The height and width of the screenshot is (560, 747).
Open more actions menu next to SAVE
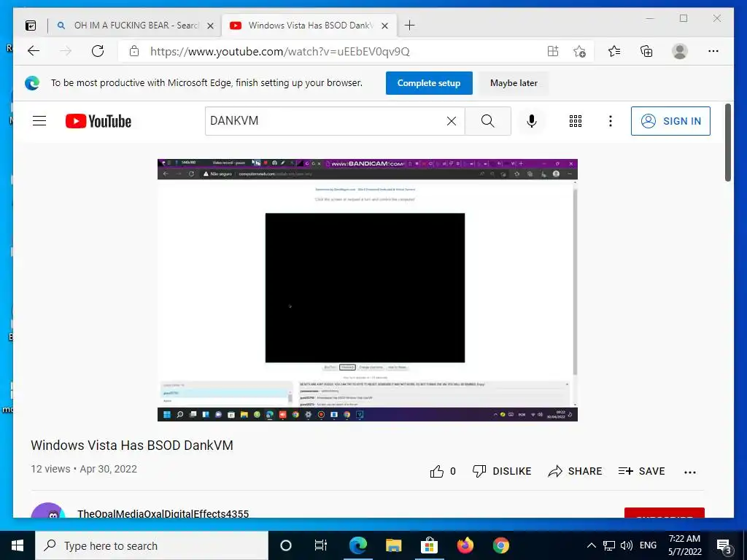(x=690, y=472)
